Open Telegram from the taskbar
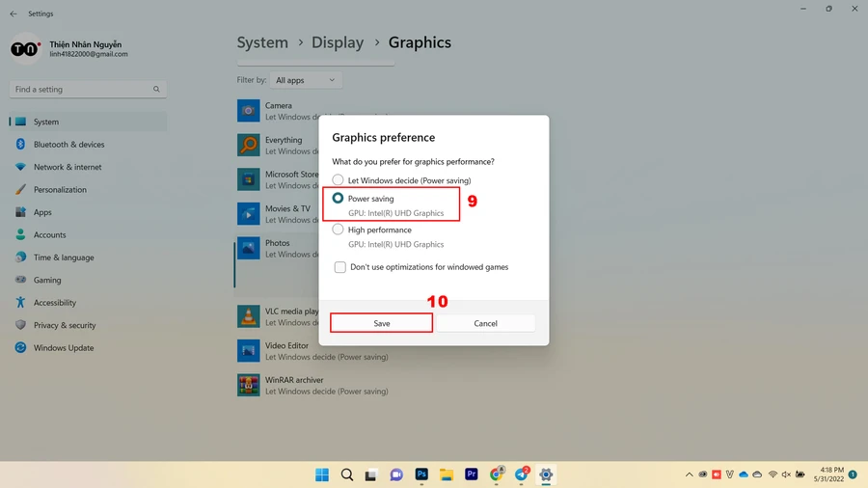This screenshot has height=488, width=868. 522,474
